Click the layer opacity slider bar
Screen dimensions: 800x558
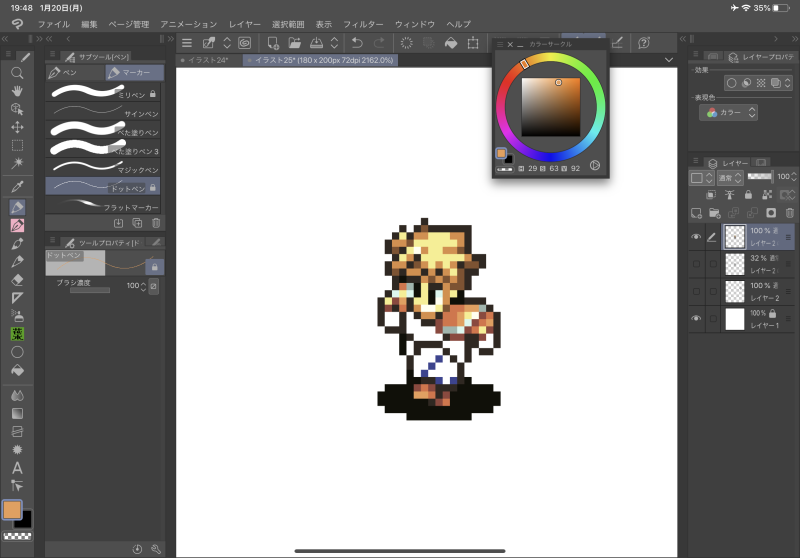[x=760, y=176]
